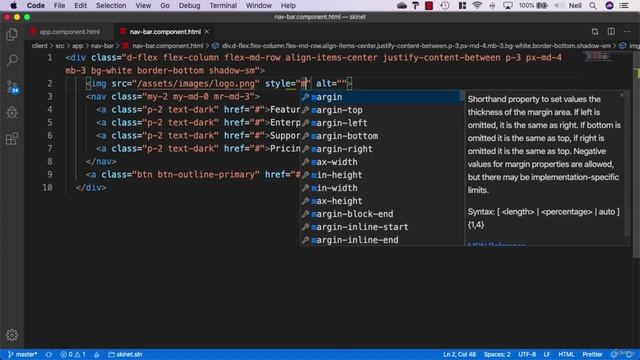Open the Window menu

pyautogui.click(x=259, y=5)
